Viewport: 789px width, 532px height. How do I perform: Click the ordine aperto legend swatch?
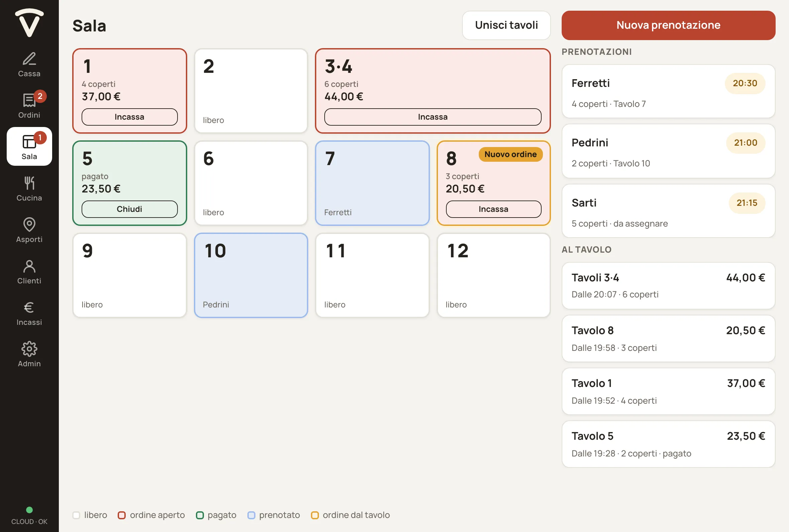121,515
